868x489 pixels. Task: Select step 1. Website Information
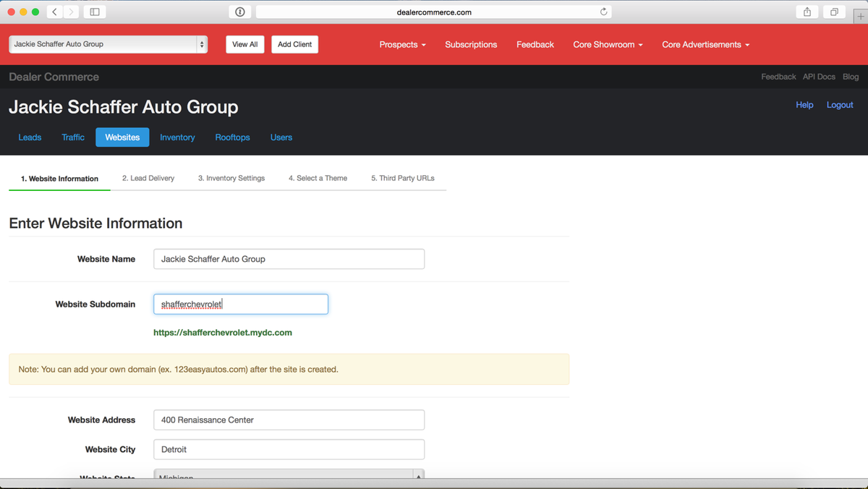(x=59, y=179)
